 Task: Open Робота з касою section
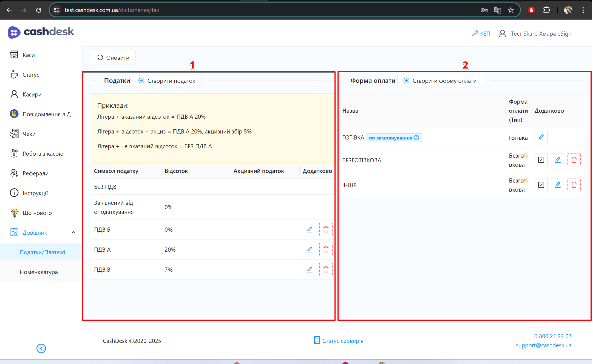point(43,153)
